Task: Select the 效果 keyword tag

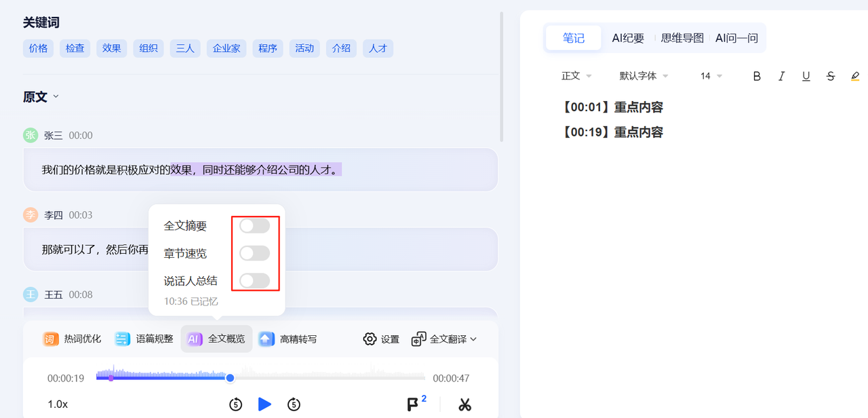Action: (112, 48)
